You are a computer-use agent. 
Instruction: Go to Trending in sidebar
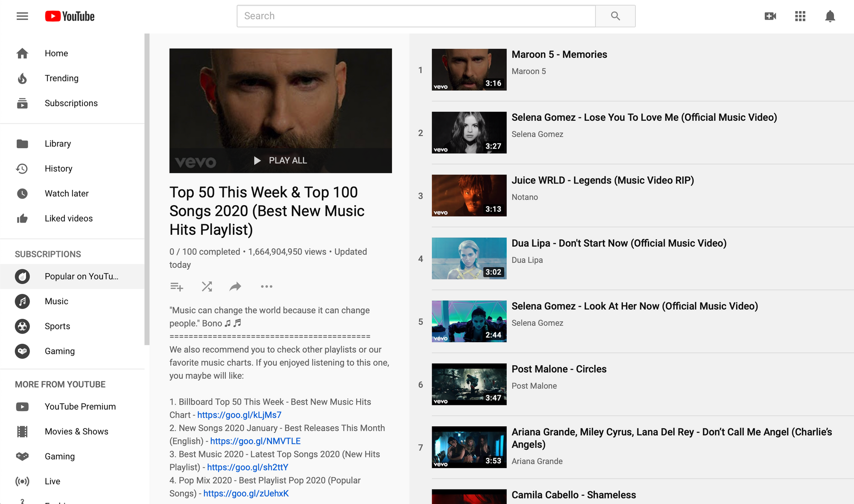pyautogui.click(x=61, y=78)
